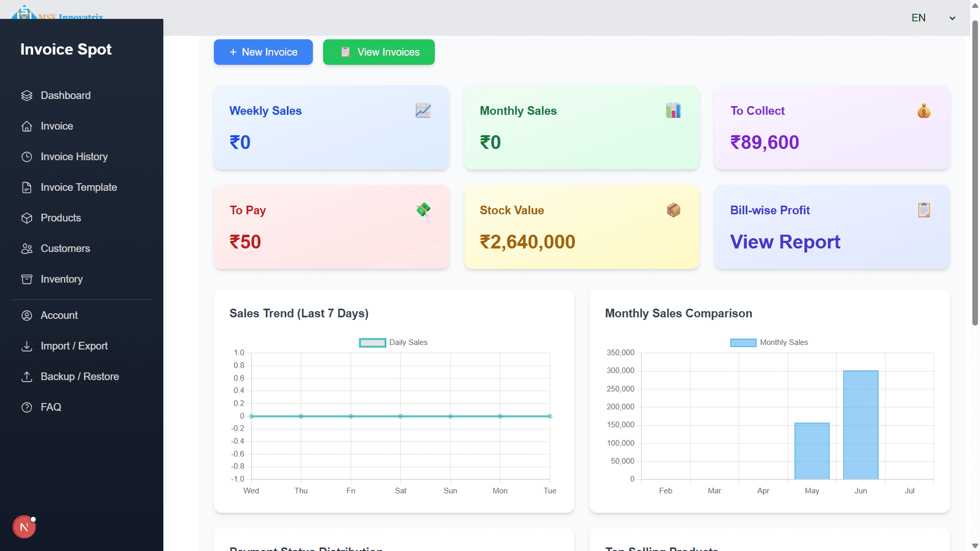The width and height of the screenshot is (980, 551).
Task: Click the page vertical scrollbar
Action: tap(975, 173)
